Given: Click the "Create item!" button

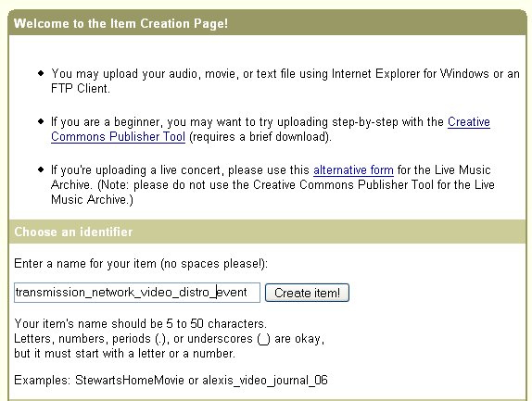Looking at the screenshot, I should [307, 293].
